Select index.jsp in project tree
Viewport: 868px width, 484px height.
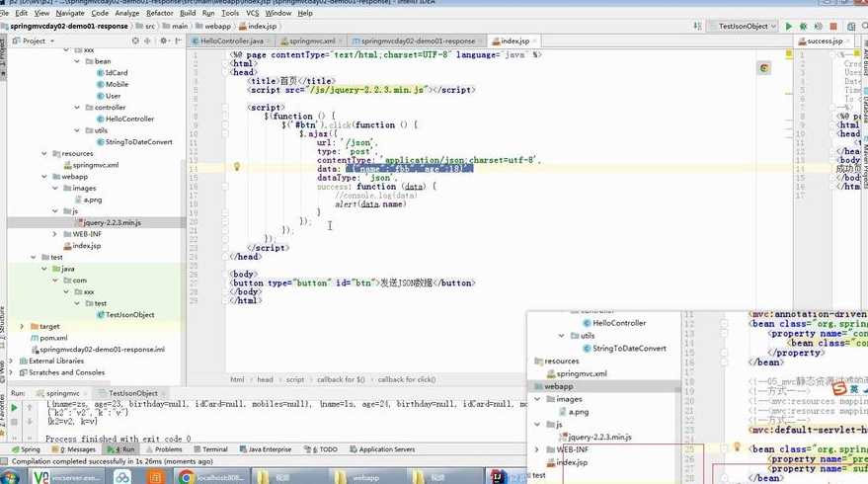tap(82, 246)
